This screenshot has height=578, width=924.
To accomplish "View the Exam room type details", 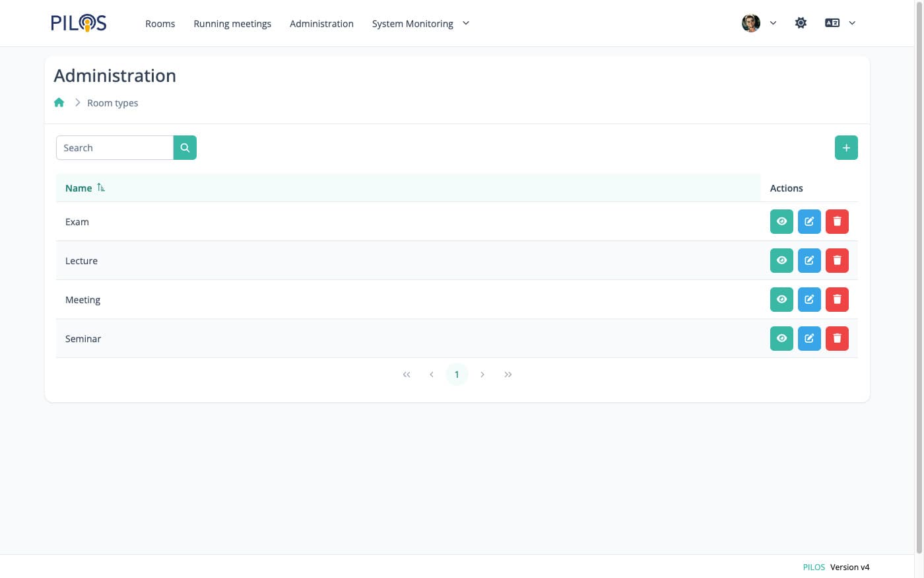I will click(781, 222).
